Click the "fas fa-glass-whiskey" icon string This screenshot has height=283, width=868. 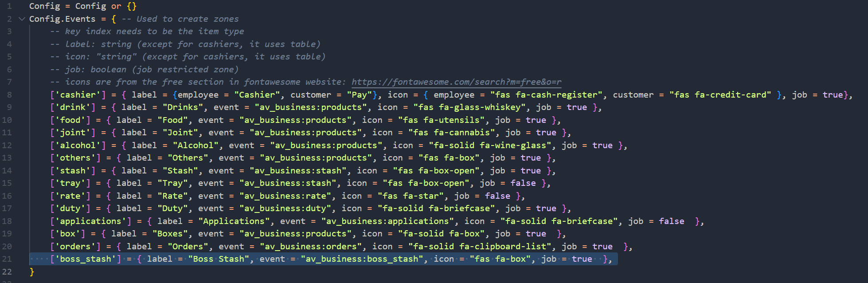[x=469, y=107]
